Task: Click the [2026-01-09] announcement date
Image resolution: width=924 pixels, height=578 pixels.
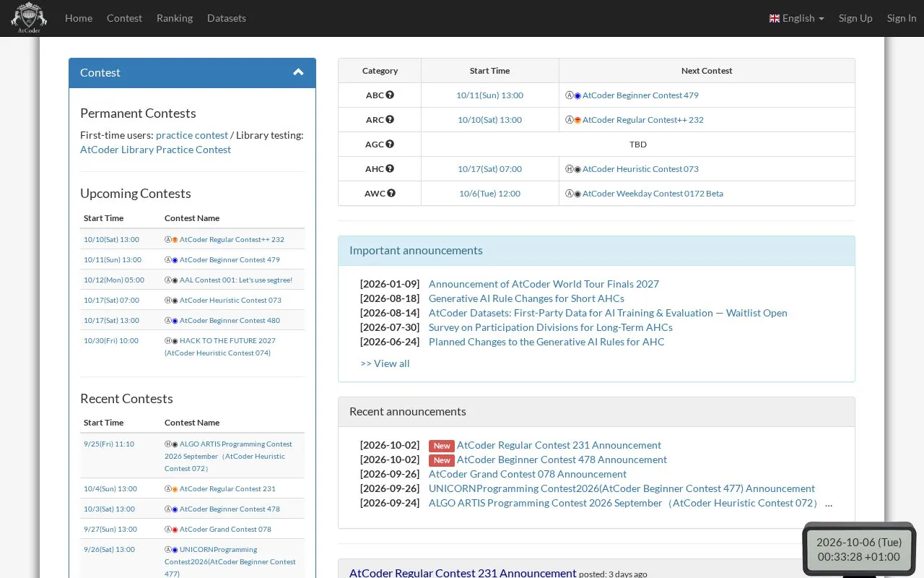Action: 390,284
